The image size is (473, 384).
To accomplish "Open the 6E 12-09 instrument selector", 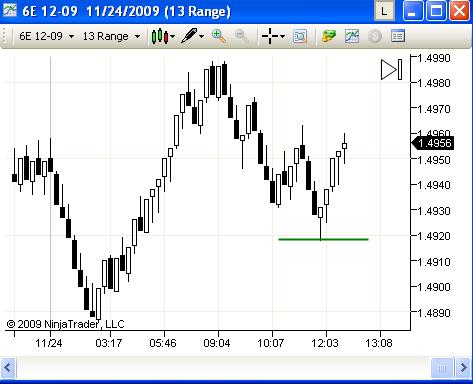I will click(46, 36).
